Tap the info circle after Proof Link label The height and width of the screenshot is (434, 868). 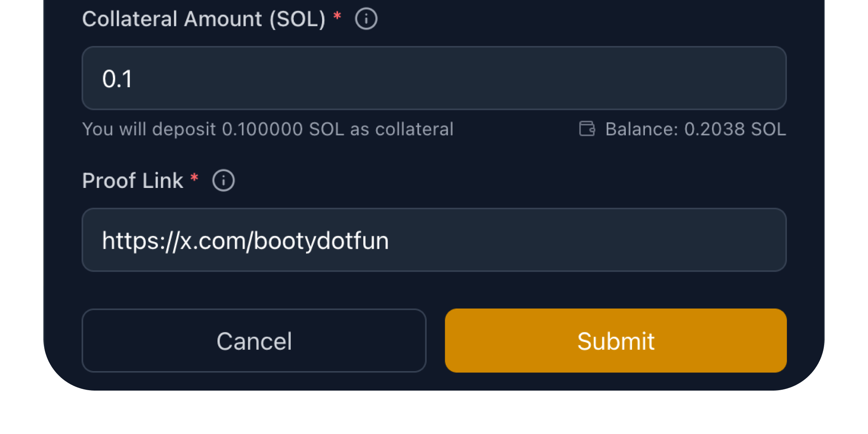pyautogui.click(x=223, y=180)
